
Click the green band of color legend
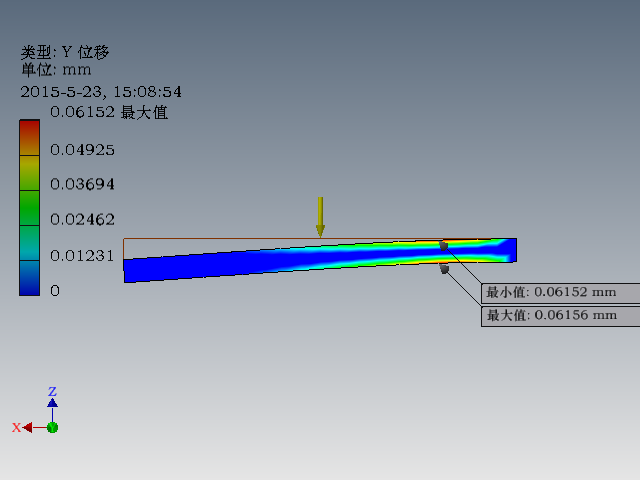[29, 208]
